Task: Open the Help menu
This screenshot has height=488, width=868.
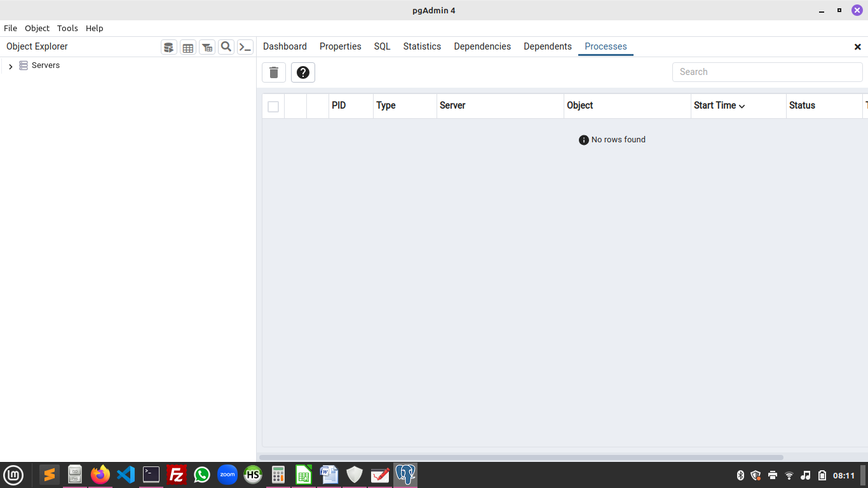Action: (95, 29)
